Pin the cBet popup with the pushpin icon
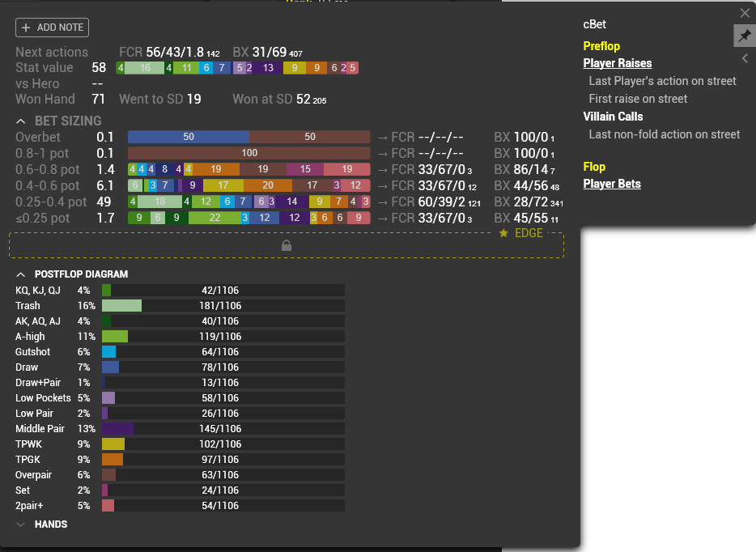The image size is (756, 552). tap(745, 36)
